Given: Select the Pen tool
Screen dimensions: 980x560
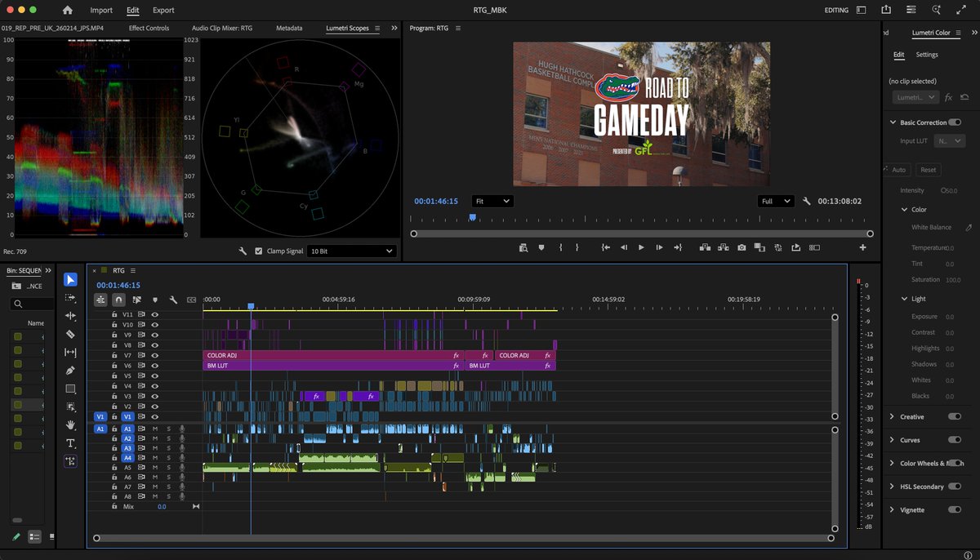Looking at the screenshot, I should [x=70, y=371].
